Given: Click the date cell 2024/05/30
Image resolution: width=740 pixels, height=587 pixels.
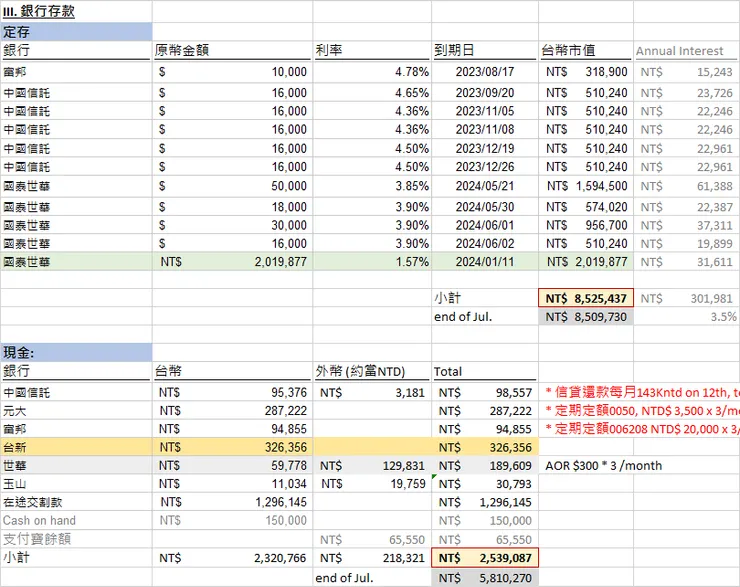Looking at the screenshot, I should pos(485,207).
